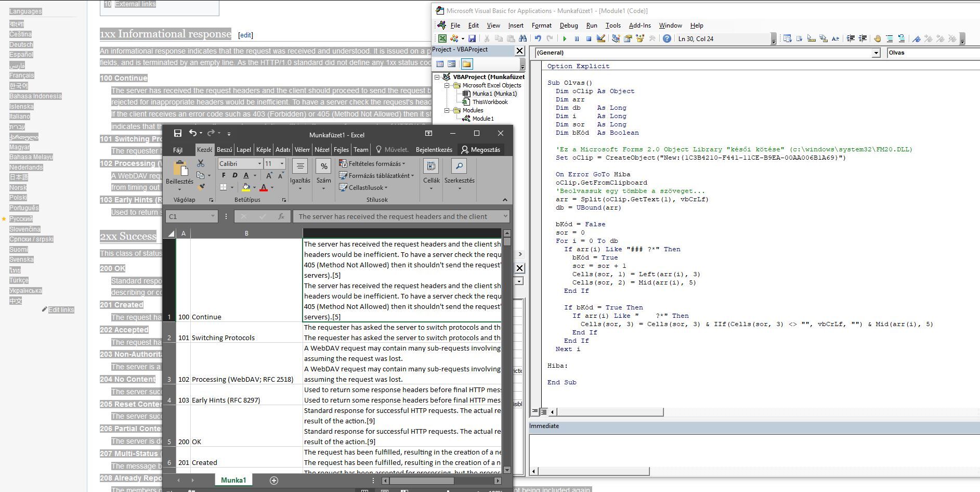
Task: Click the Indent icon in VBA Edit toolbar
Action: coord(851,38)
